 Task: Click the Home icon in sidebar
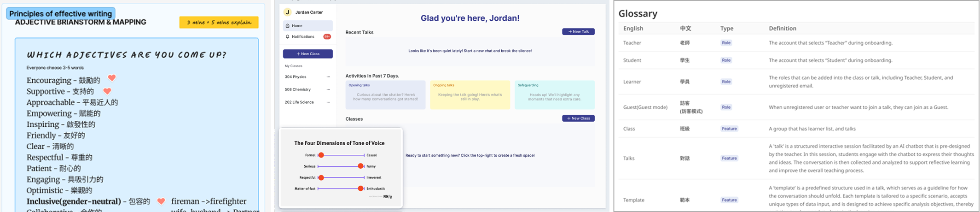tap(288, 26)
